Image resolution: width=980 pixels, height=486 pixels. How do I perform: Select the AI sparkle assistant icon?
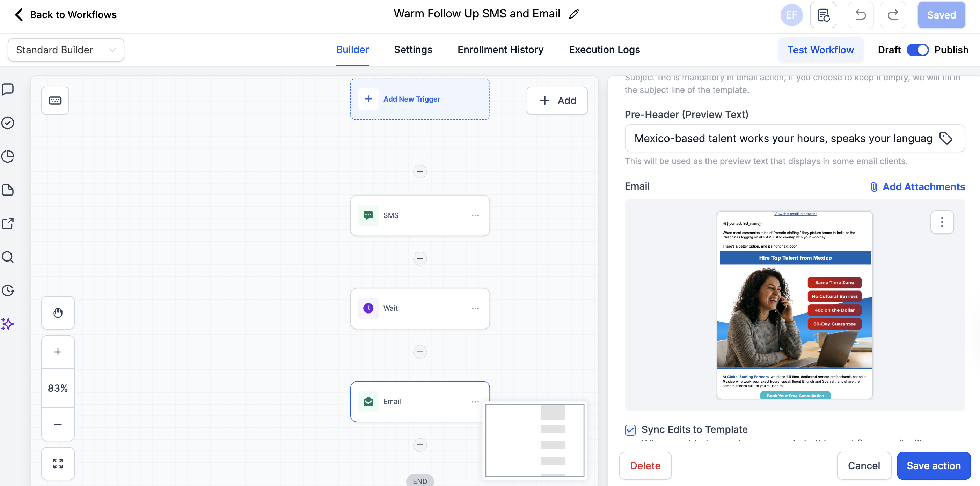(x=8, y=324)
